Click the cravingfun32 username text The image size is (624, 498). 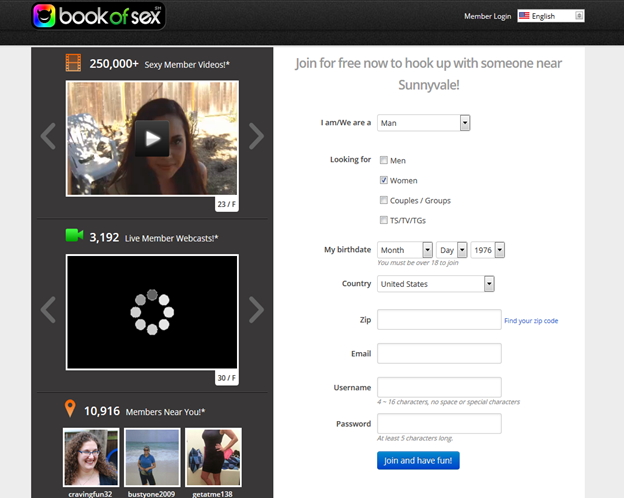(x=90, y=494)
